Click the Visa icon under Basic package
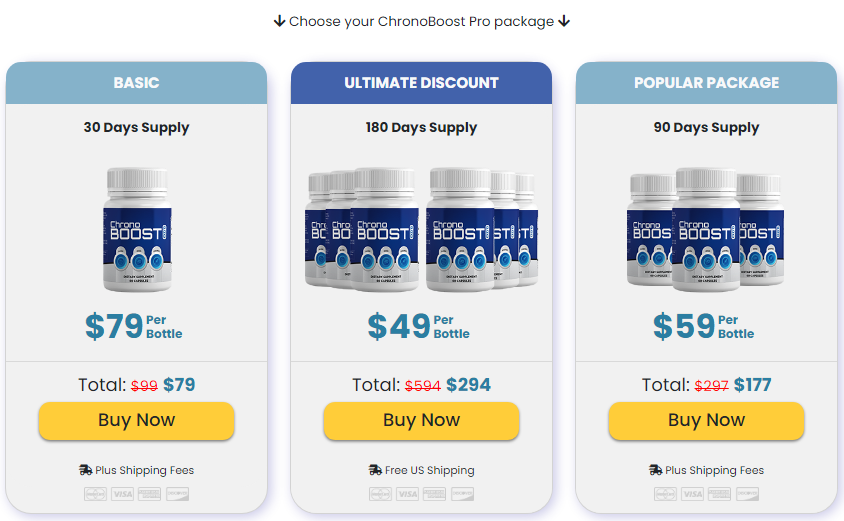This screenshot has height=521, width=844. [x=123, y=494]
